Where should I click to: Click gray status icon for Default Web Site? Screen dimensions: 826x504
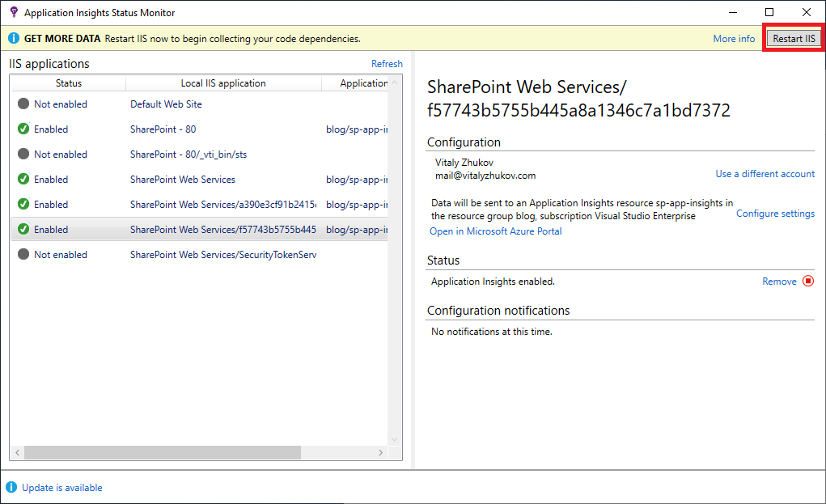point(23,104)
